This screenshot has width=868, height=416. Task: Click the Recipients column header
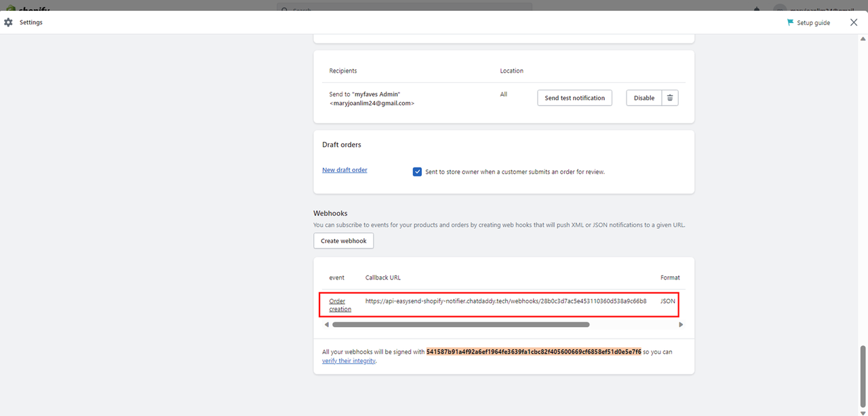(343, 71)
